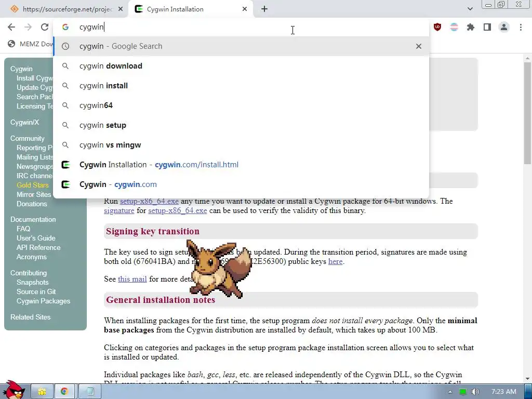Image resolution: width=532 pixels, height=399 pixels.
Task: Pick the 'cygwin download' suggestion
Action: point(241,66)
